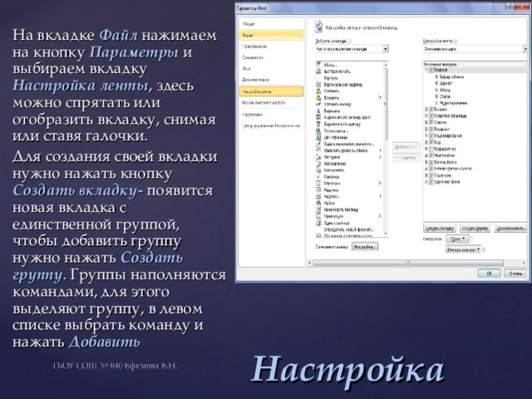Choose the Одна страница icon

(x=318, y=223)
